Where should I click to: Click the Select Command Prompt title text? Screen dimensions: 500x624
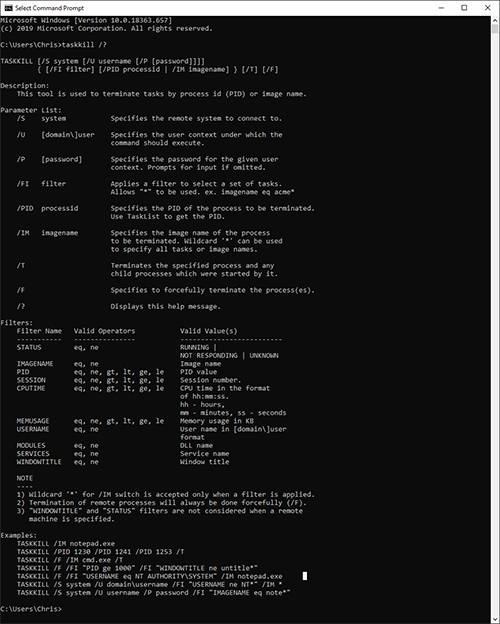click(x=49, y=8)
